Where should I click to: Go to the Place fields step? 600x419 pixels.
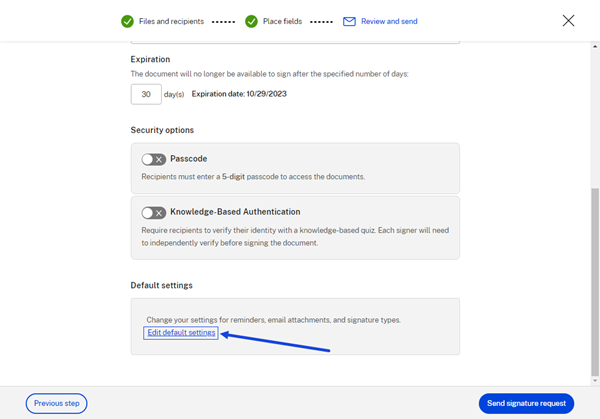click(x=282, y=21)
